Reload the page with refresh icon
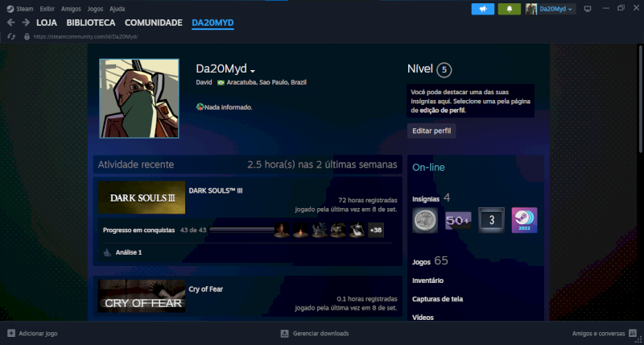 11,36
